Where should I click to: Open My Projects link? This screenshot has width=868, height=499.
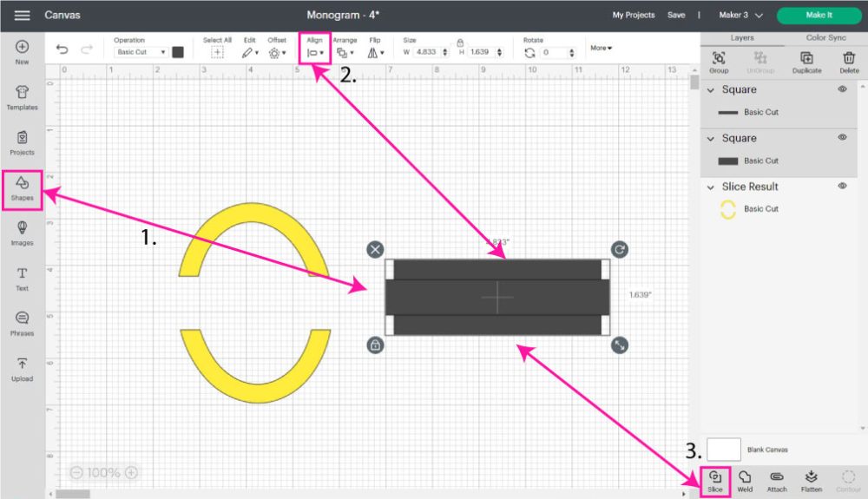tap(633, 15)
